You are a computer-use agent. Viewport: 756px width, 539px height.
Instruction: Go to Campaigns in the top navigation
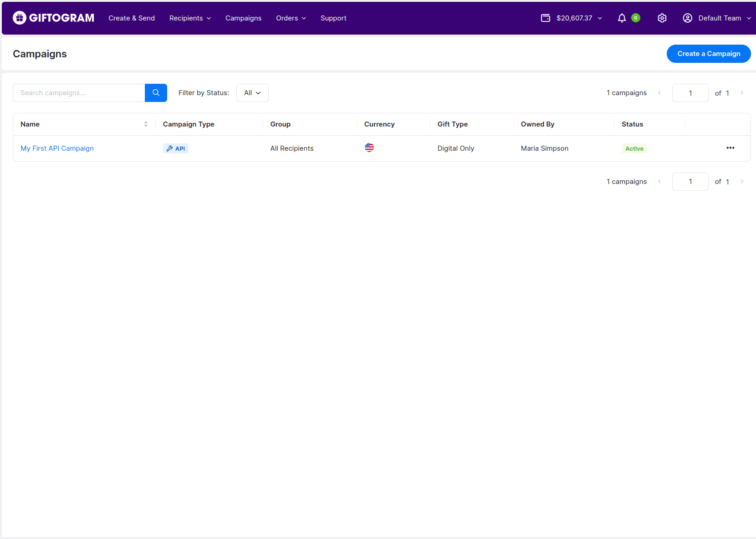point(243,18)
